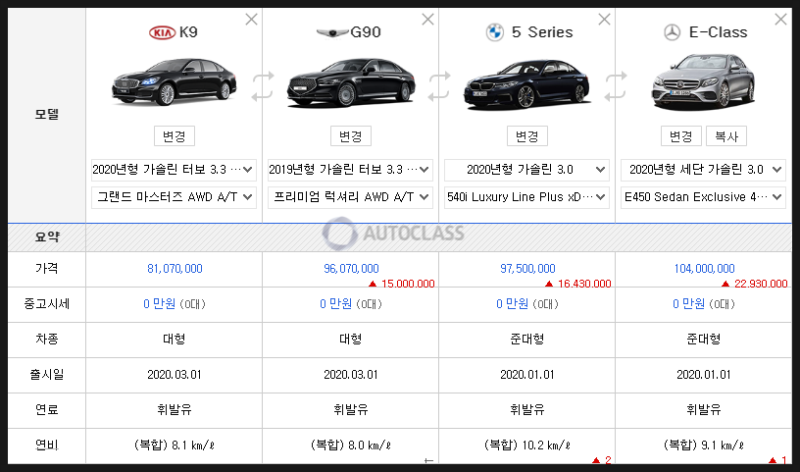Screen dimensions: 800x472
Task: Expand the E450 Sedan Exclusive trim dropdown
Action: coord(703,197)
